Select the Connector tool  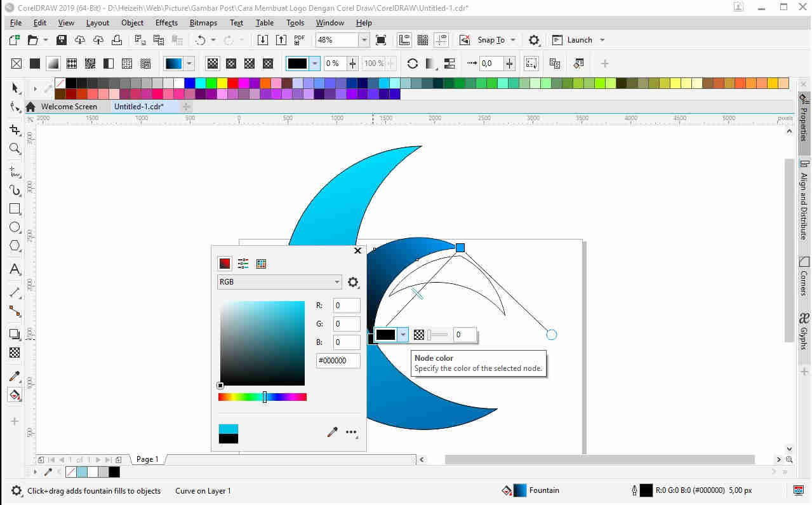click(x=15, y=311)
